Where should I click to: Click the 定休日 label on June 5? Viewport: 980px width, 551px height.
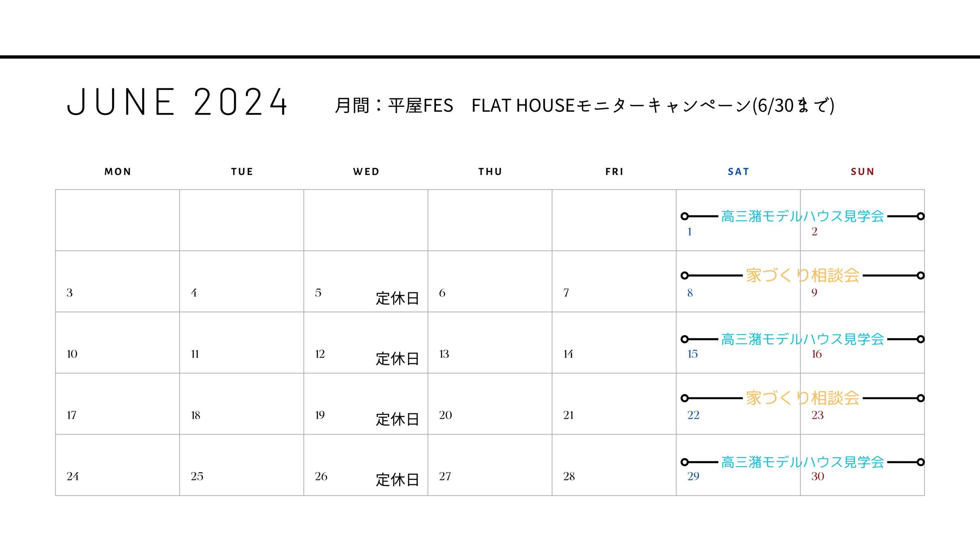tap(397, 298)
